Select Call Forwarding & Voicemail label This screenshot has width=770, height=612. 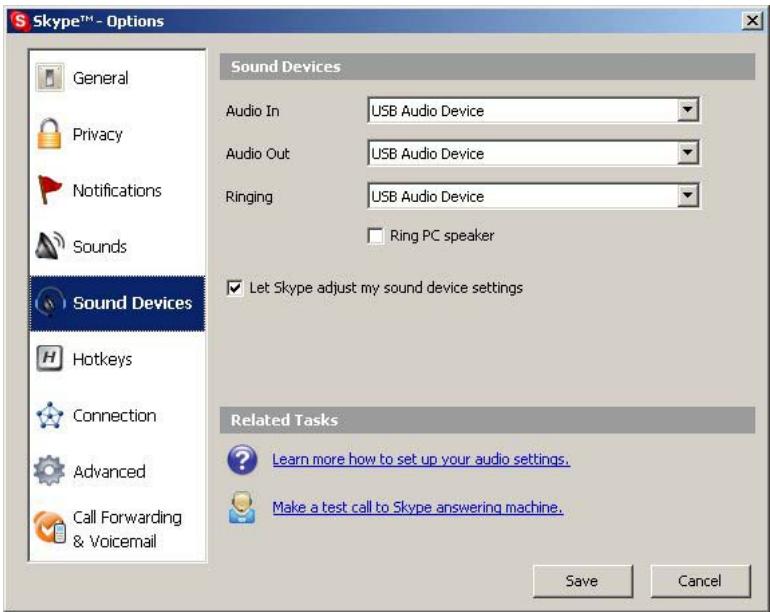pyautogui.click(x=127, y=529)
